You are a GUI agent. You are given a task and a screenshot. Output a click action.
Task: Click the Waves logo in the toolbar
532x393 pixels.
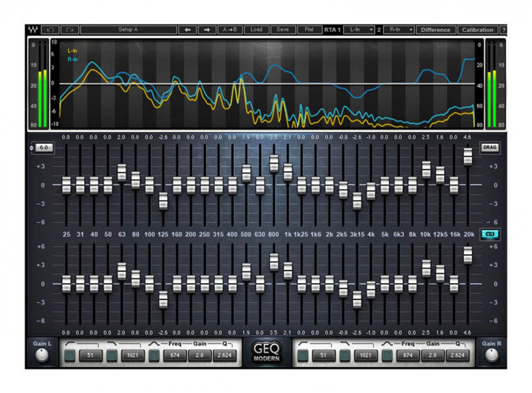point(33,30)
